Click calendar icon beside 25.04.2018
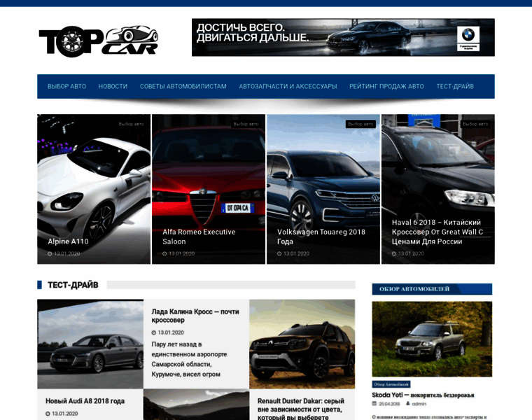 374,404
